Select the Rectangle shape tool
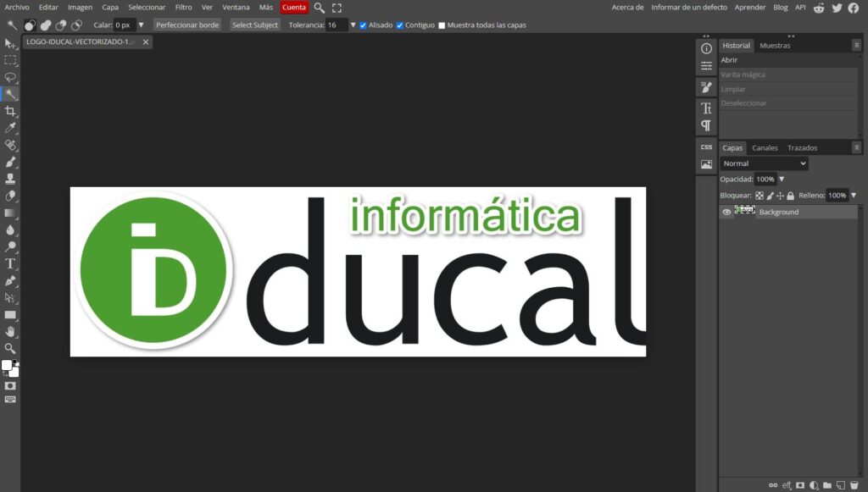This screenshot has height=492, width=868. pyautogui.click(x=10, y=315)
